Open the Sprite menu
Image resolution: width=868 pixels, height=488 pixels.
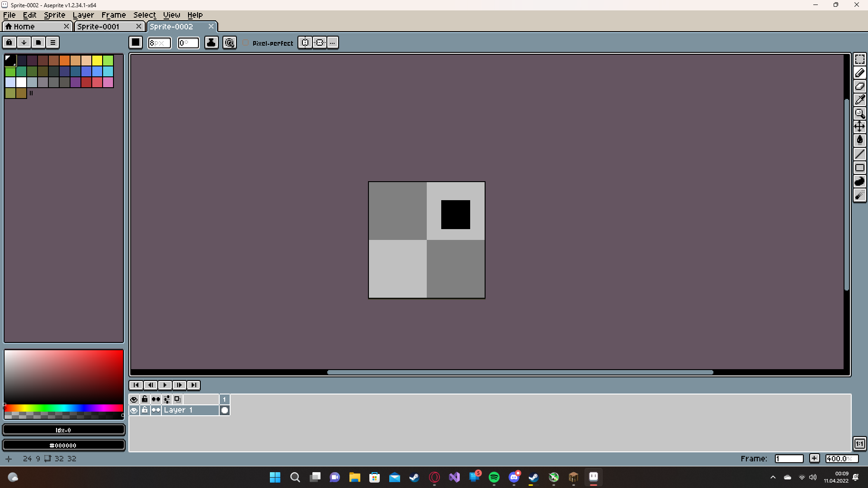click(54, 14)
